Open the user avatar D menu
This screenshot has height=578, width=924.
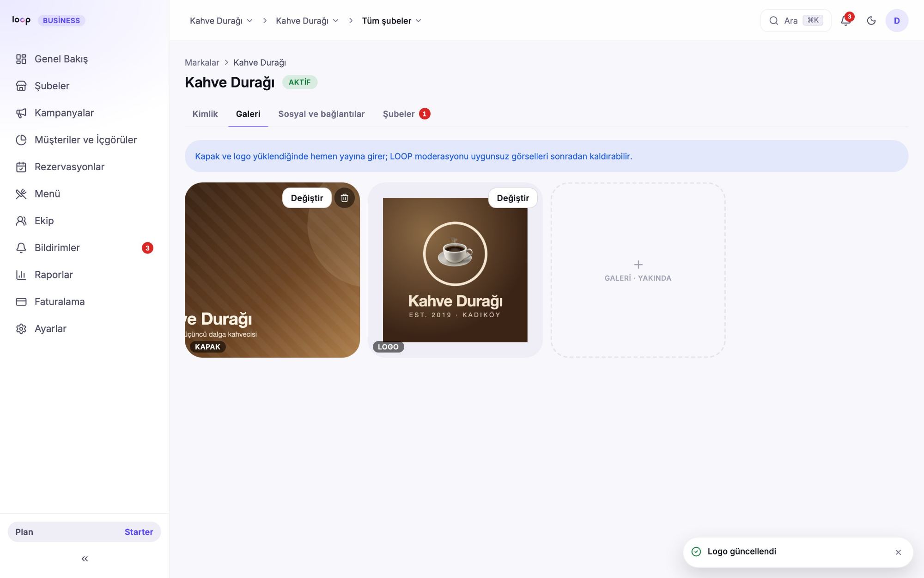click(x=897, y=20)
